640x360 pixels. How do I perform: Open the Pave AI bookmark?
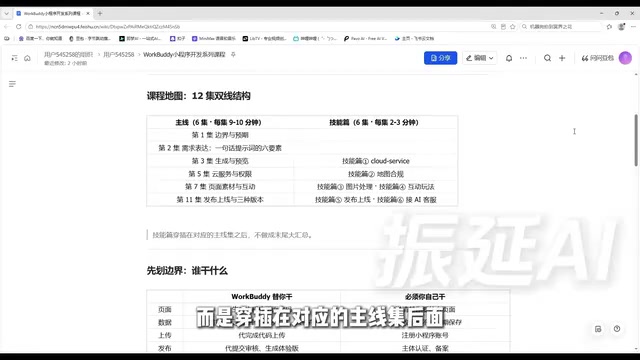pos(366,38)
